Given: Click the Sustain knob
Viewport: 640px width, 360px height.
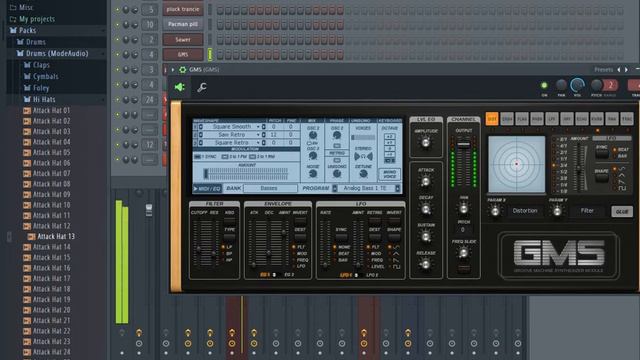Looking at the screenshot, I should (426, 236).
